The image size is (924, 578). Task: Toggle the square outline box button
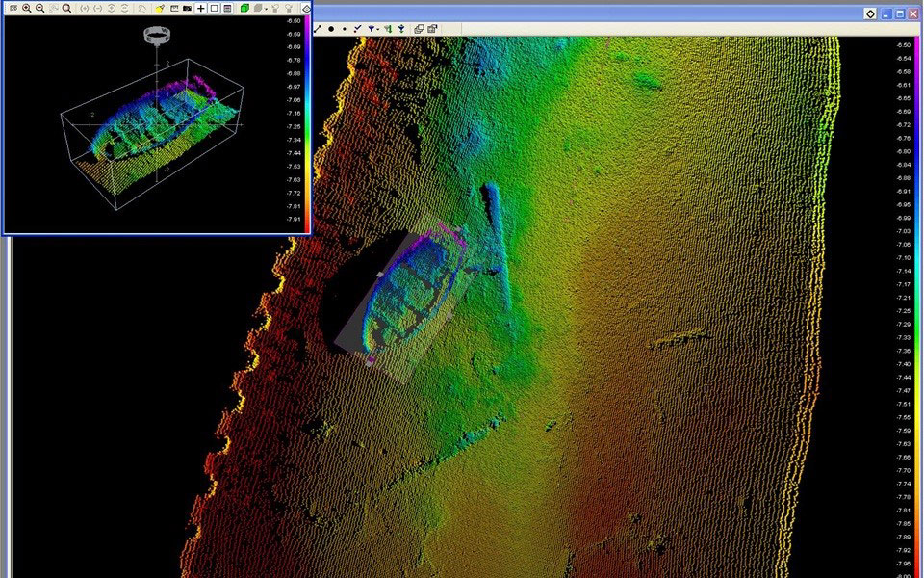pos(214,8)
